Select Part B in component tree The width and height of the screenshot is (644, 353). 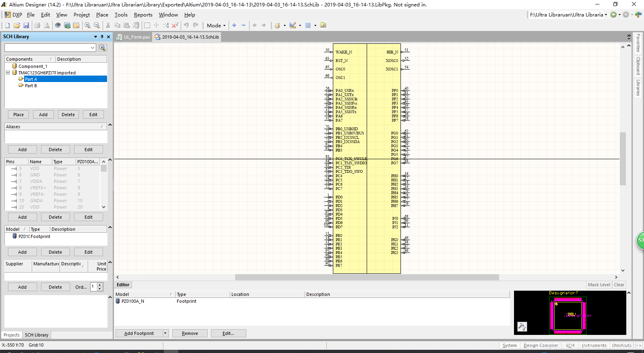click(x=31, y=86)
